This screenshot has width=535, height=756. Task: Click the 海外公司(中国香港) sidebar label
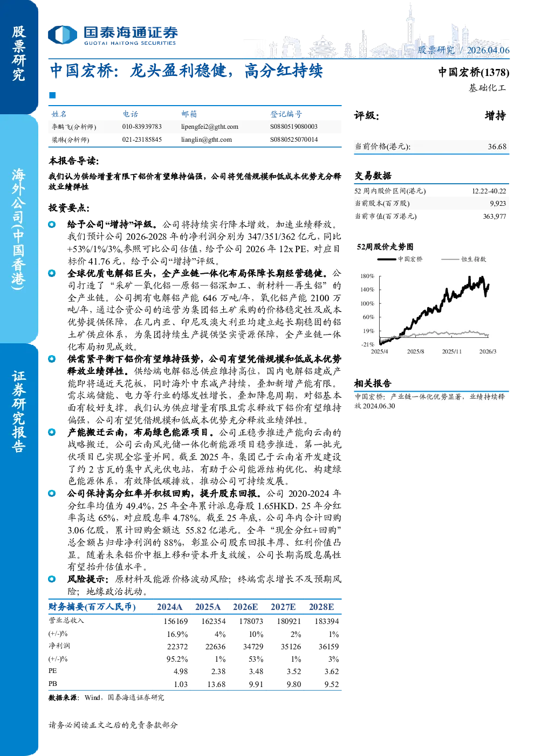19,229
